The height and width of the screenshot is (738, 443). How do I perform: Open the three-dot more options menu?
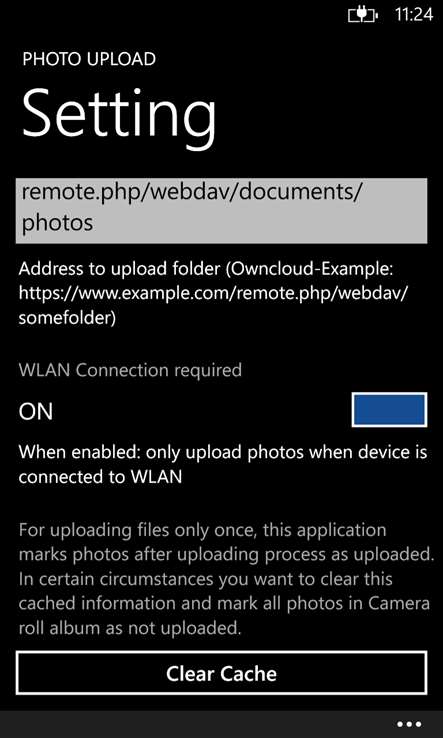tap(409, 724)
